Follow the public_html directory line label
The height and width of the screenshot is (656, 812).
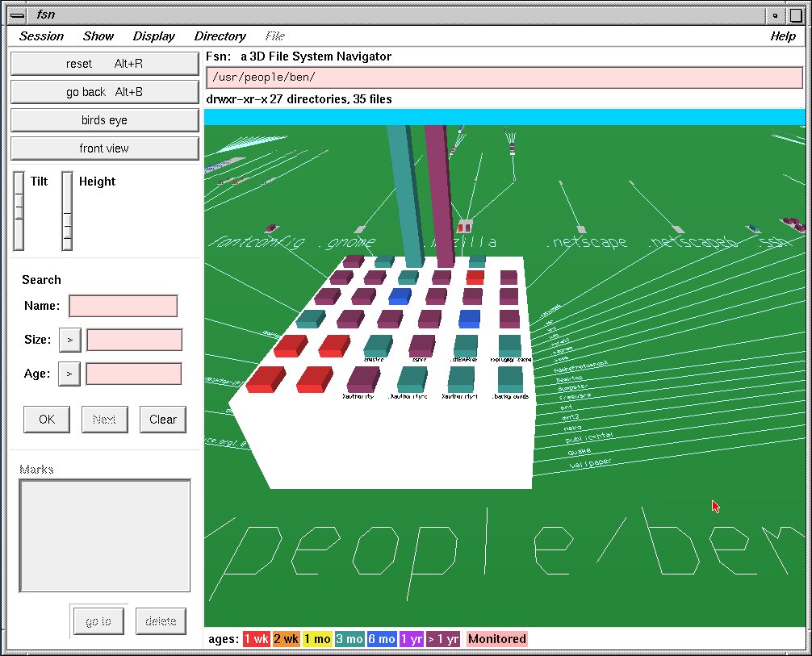(x=588, y=437)
